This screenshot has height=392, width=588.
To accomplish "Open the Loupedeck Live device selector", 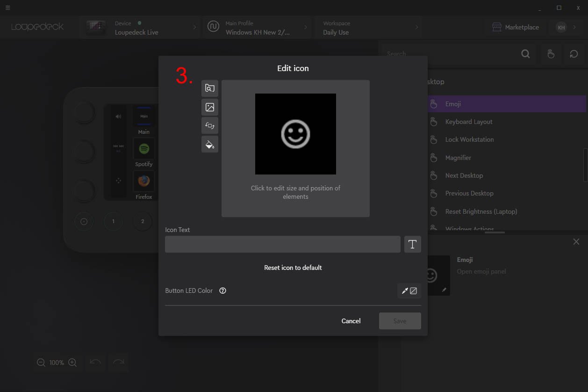I will click(140, 27).
